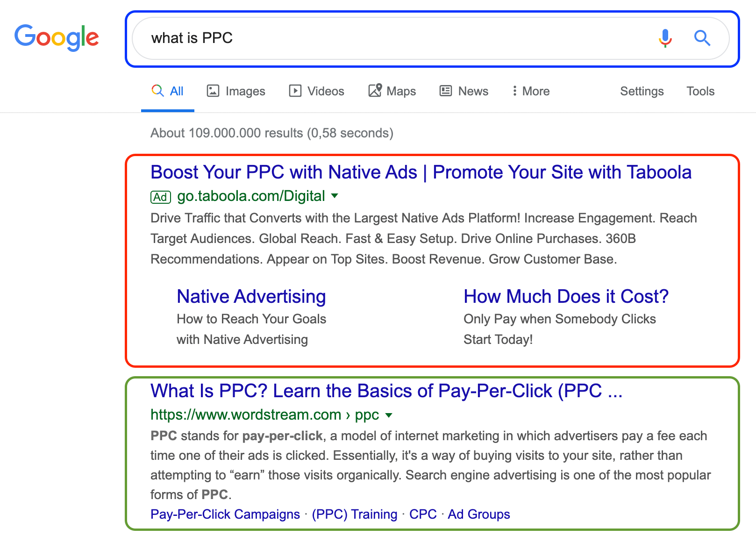Open the Tools options menu
Image resolution: width=756 pixels, height=543 pixels.
tap(700, 91)
